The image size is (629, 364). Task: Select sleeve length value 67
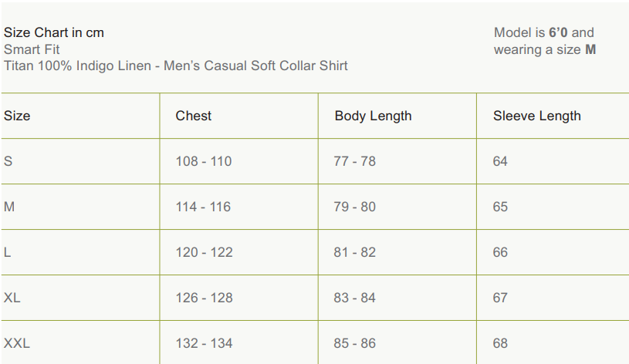pos(500,298)
